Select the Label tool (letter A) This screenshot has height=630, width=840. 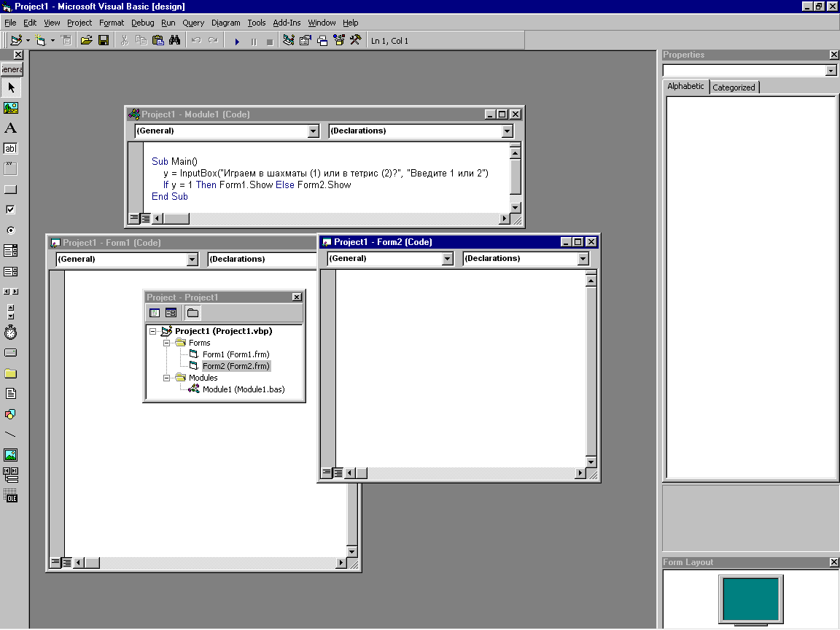point(11,128)
